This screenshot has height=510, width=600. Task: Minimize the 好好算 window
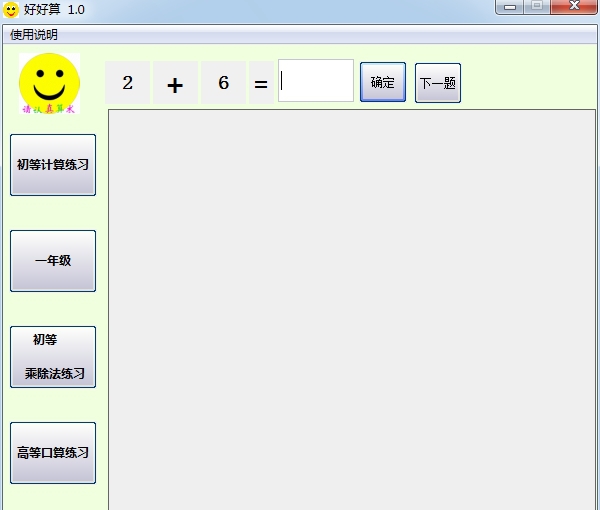(509, 7)
